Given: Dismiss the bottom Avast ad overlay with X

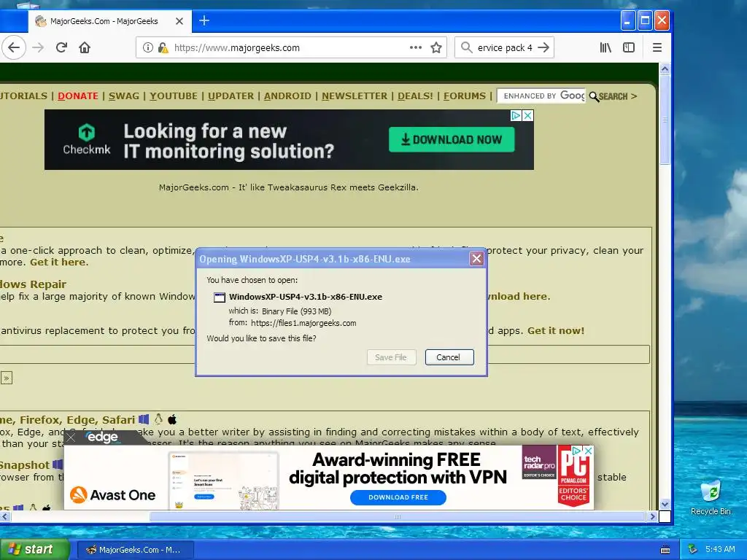Looking at the screenshot, I should pyautogui.click(x=71, y=437).
